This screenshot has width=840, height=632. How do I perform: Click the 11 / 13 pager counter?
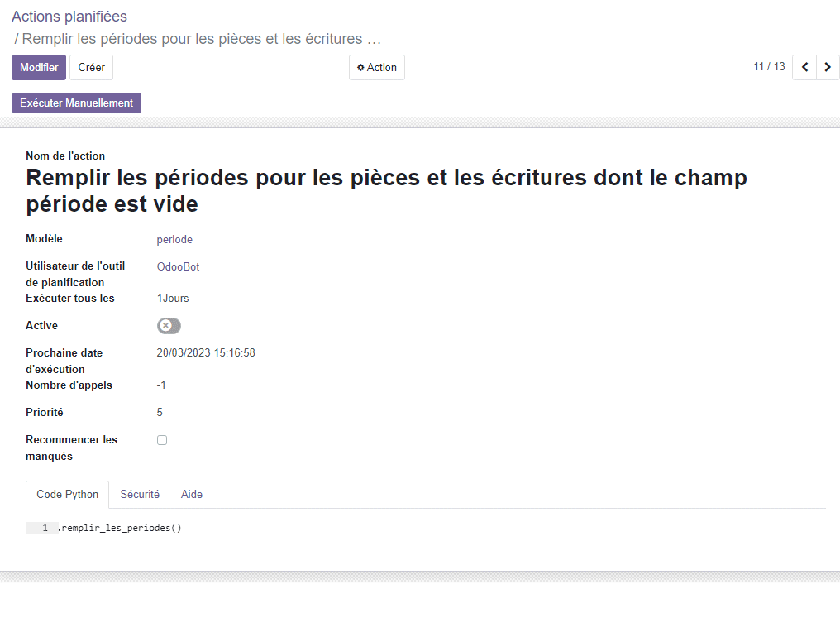coord(769,67)
